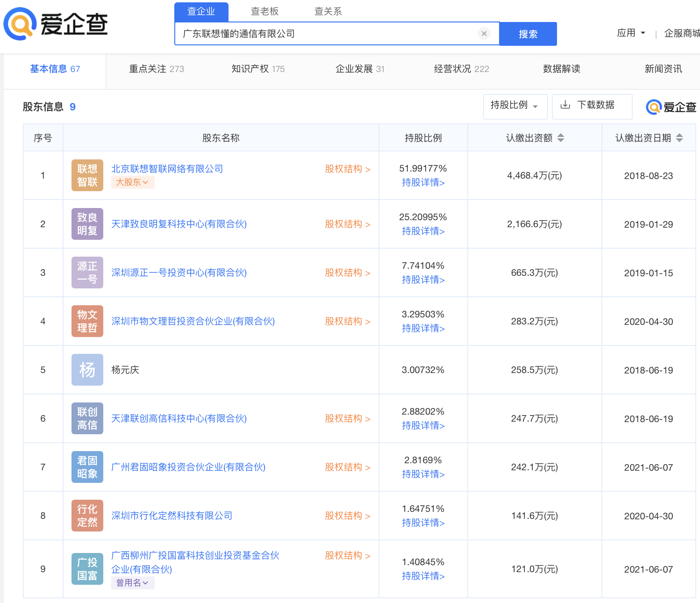
Task: Click the 爱企查 watermark logo beside 下载数据
Action: pyautogui.click(x=671, y=107)
